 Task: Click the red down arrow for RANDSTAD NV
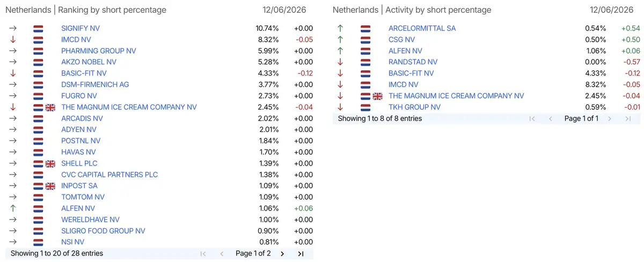(x=340, y=62)
